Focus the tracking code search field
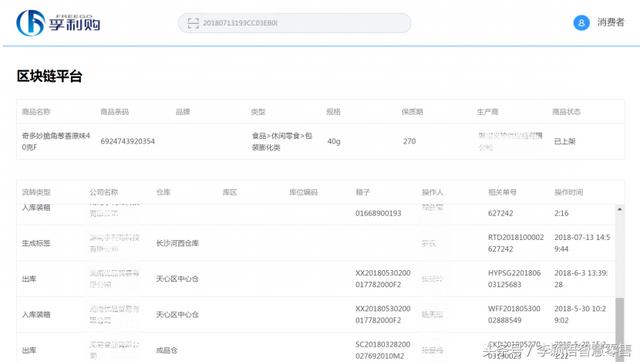Image resolution: width=640 pixels, height=362 pixels. pos(294,23)
